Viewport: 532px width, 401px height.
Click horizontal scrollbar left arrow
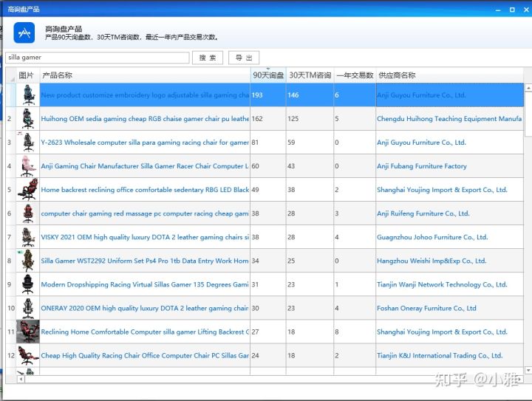(x=21, y=379)
